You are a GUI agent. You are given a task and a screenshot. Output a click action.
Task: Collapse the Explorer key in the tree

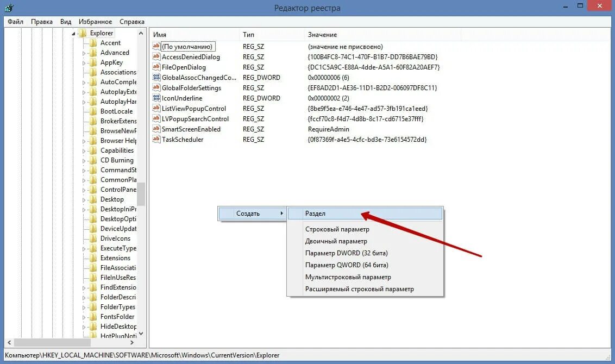[x=73, y=34]
